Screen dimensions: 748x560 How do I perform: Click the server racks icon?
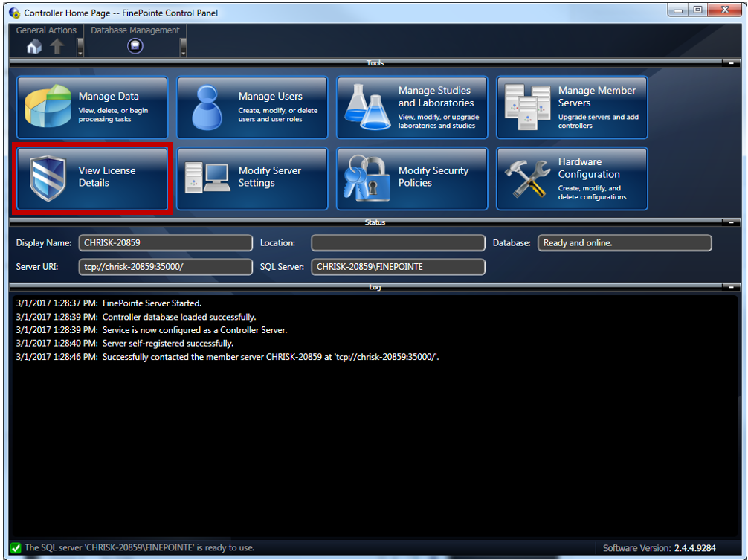[527, 107]
